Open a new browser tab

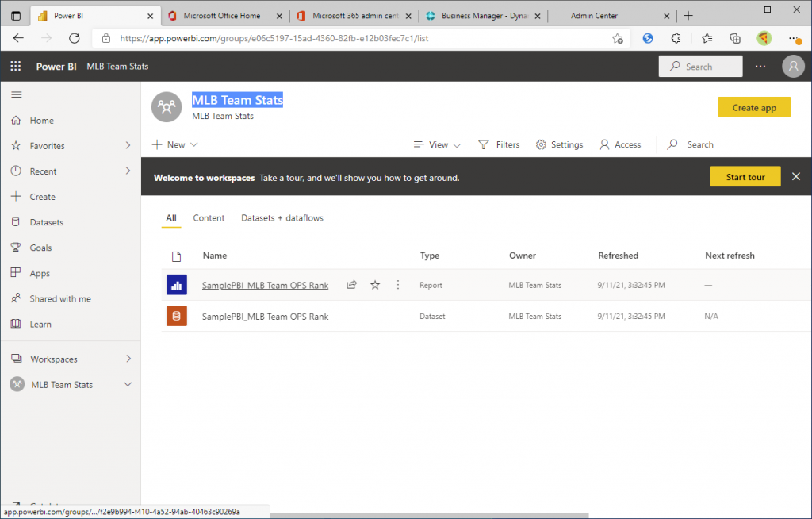pos(688,16)
